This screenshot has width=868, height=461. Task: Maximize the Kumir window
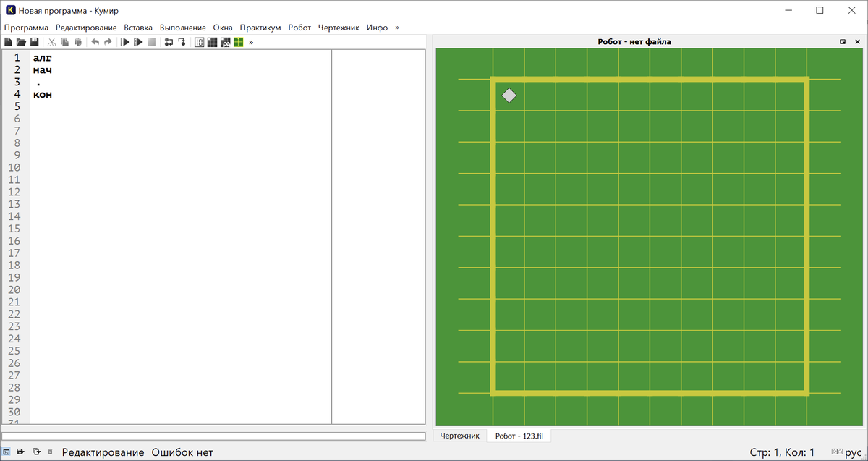click(820, 10)
